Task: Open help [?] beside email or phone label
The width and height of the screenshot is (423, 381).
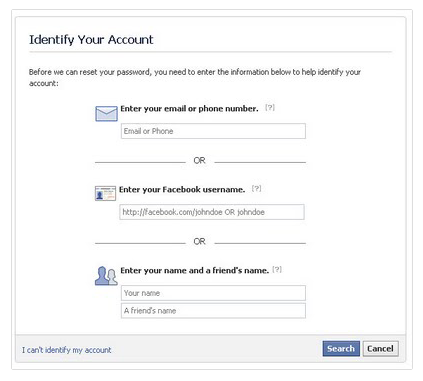Action: tap(270, 108)
